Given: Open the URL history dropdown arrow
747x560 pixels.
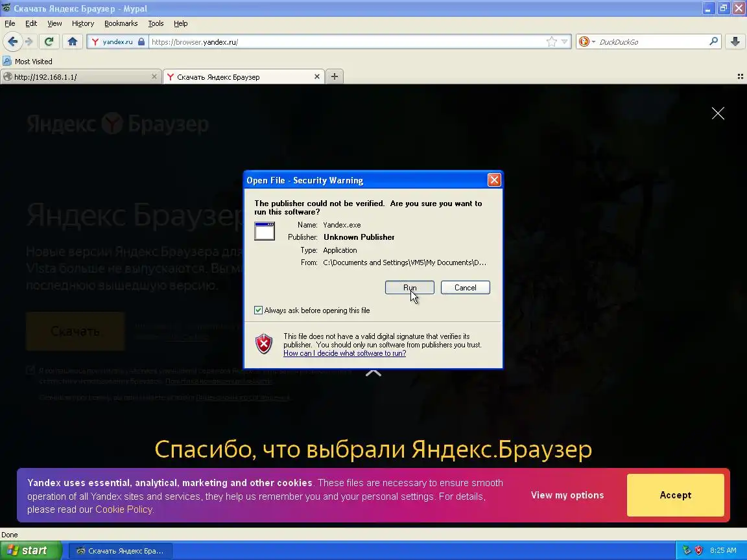Looking at the screenshot, I should 565,41.
